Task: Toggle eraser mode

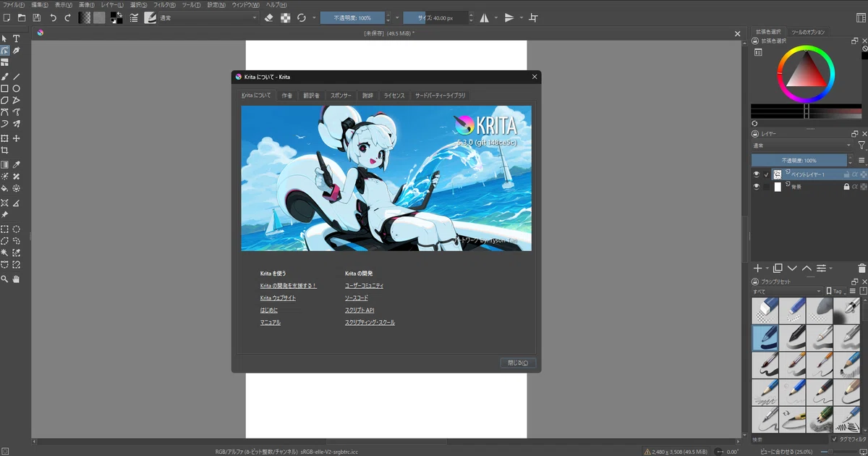Action: coord(269,17)
